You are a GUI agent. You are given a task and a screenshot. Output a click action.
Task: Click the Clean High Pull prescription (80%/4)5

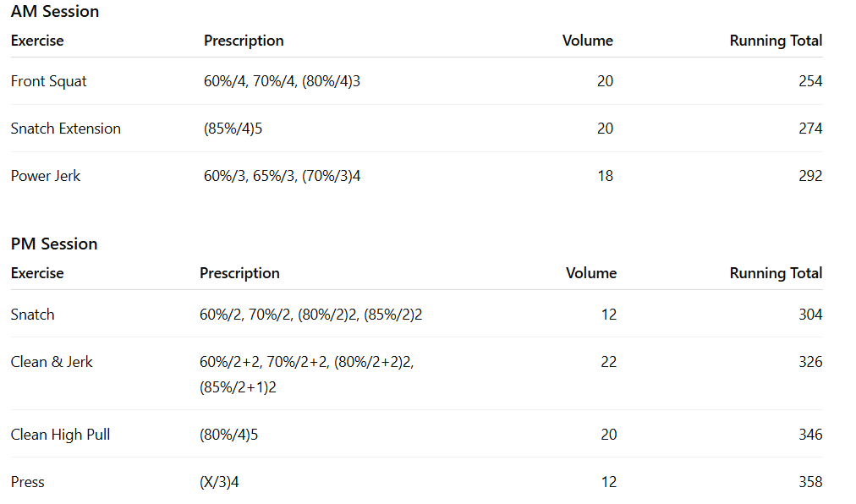(x=228, y=435)
